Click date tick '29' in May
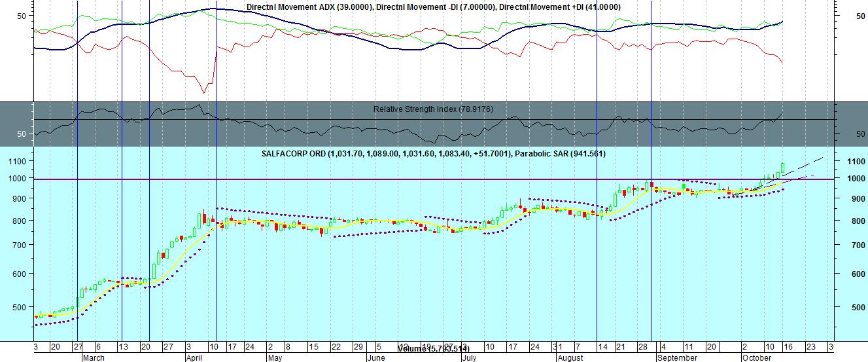868x362 pixels. 358,347
